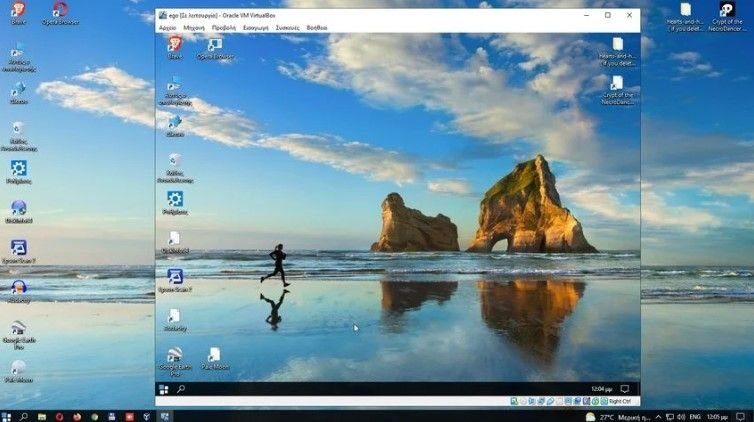Open Google Earth Pro shortcut inside the VM
Image resolution: width=754 pixels, height=422 pixels.
click(175, 355)
